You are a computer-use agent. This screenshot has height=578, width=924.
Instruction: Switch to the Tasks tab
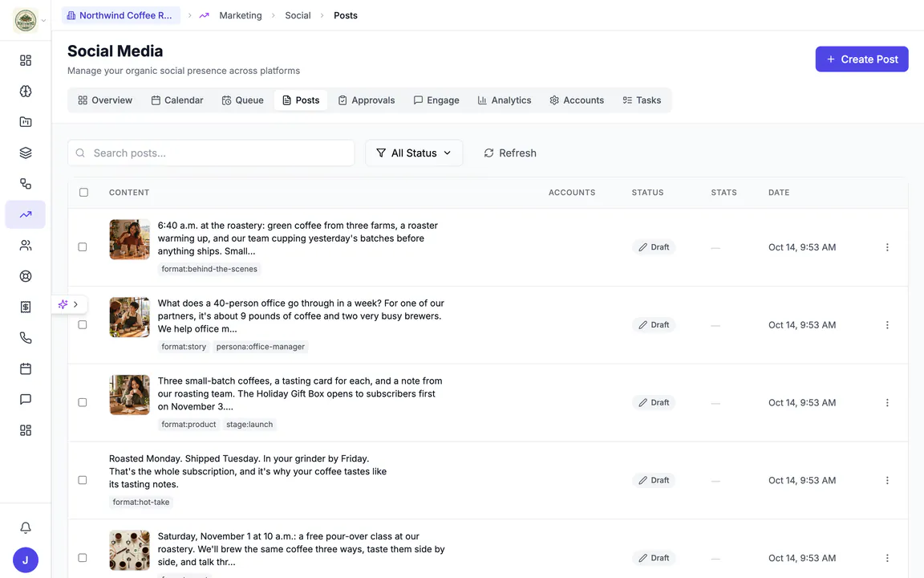642,100
